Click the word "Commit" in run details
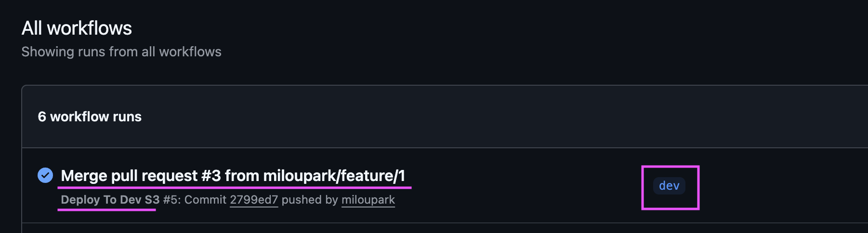 (205, 200)
